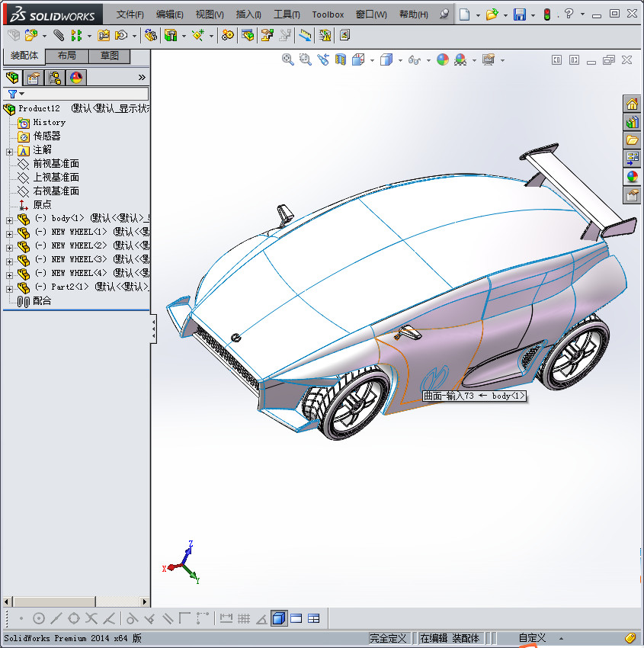The image size is (644, 648).
Task: Click the Rebuild traffic light icon
Action: coord(546,14)
